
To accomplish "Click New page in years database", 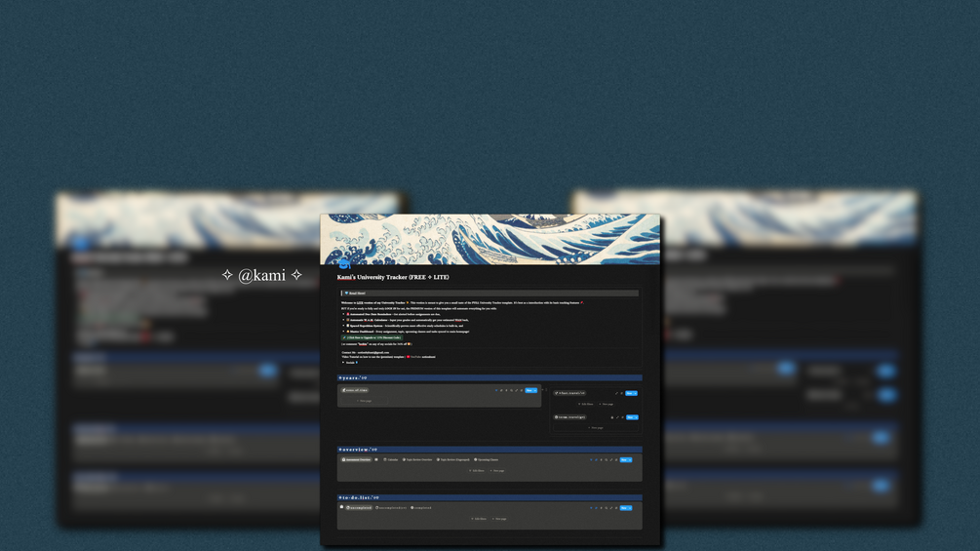I will [x=365, y=401].
